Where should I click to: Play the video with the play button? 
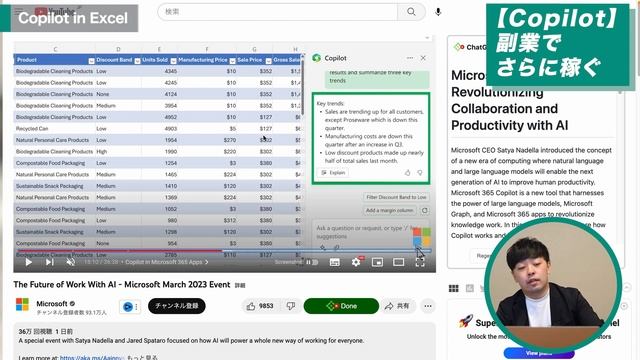click(x=29, y=262)
